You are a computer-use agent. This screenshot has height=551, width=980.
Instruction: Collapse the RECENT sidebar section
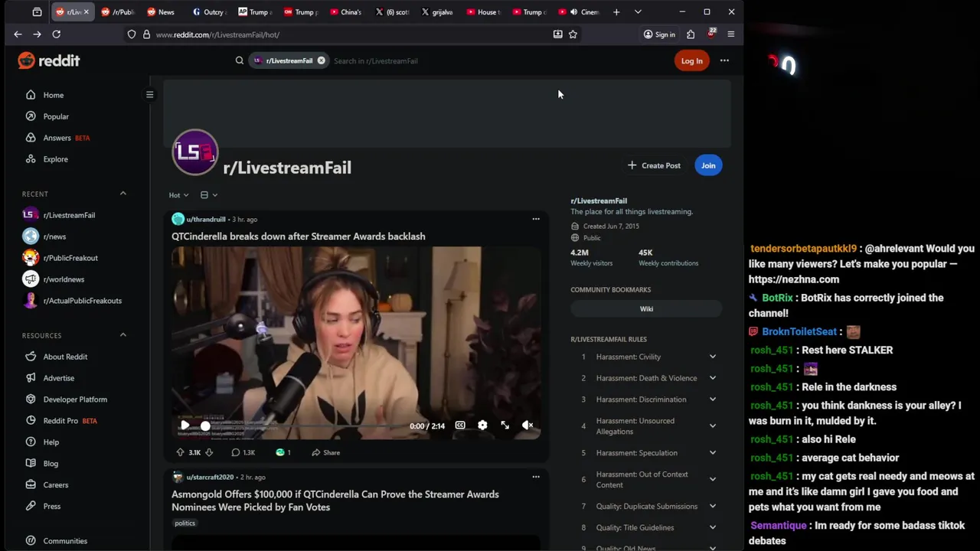click(x=122, y=194)
